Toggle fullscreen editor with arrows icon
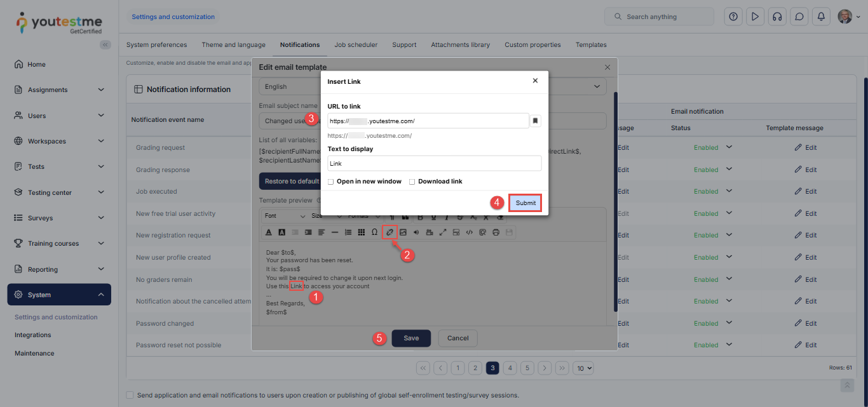 [443, 232]
